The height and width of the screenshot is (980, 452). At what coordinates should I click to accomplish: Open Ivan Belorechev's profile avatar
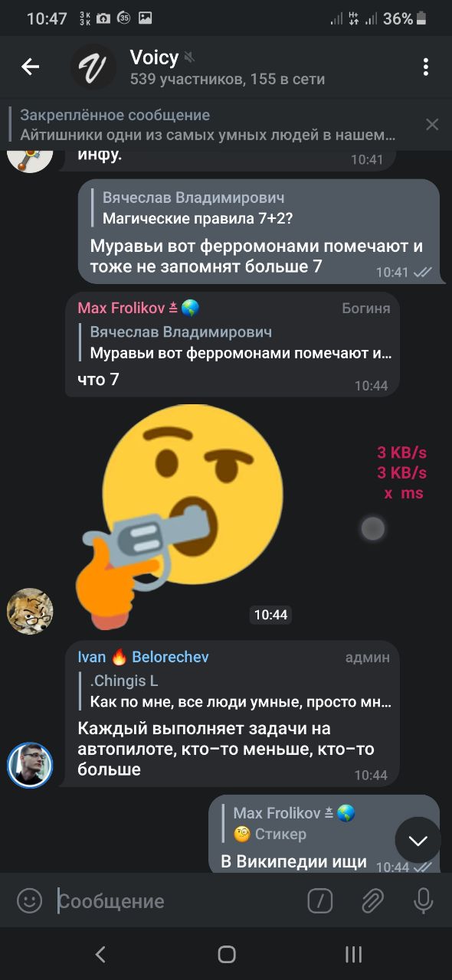click(30, 765)
